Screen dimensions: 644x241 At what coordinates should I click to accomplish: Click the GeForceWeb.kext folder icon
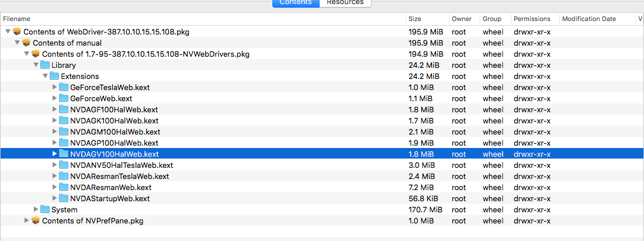pyautogui.click(x=64, y=98)
